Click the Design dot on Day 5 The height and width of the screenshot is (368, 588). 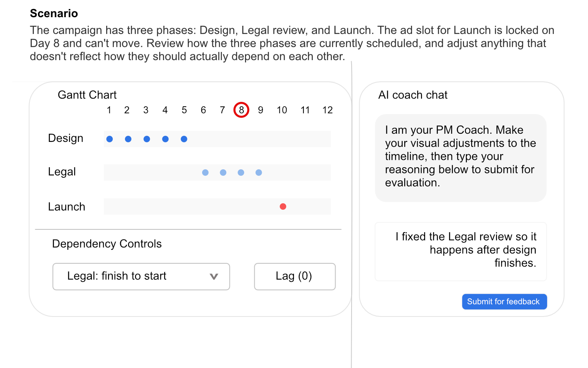click(184, 139)
